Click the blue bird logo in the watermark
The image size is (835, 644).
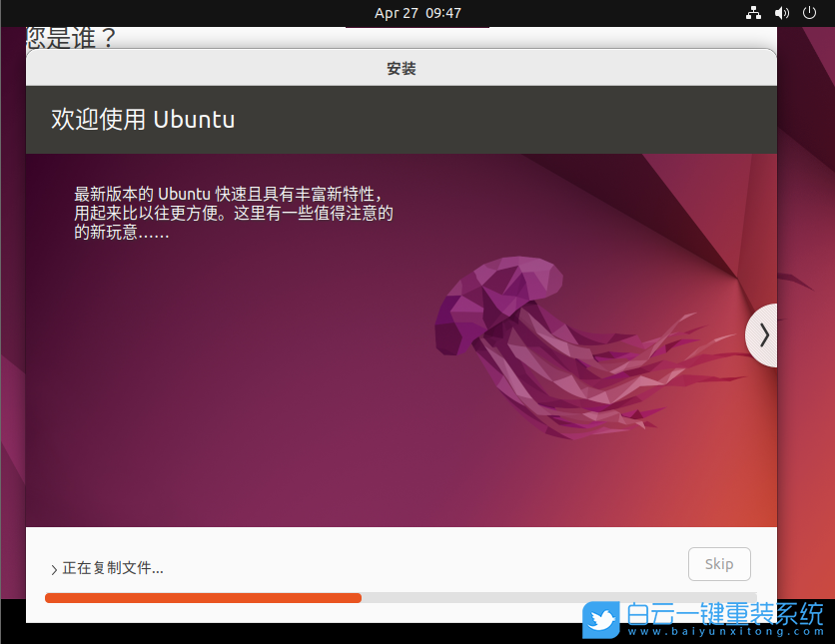600,620
